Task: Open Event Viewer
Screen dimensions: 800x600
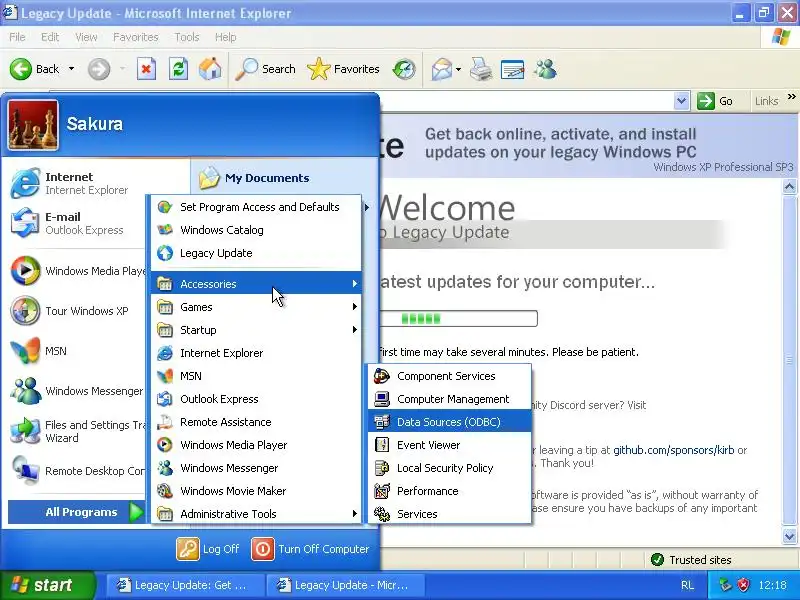Action: click(449, 445)
